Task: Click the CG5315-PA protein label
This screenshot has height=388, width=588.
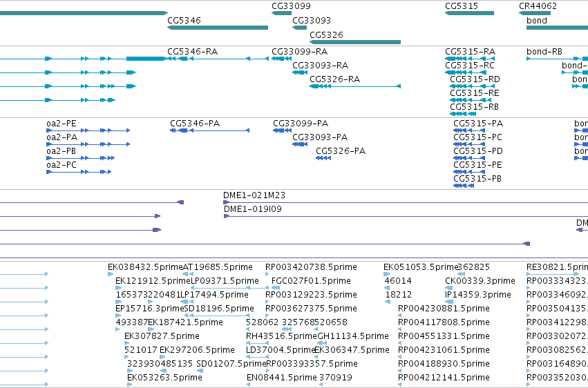Action: (478, 124)
